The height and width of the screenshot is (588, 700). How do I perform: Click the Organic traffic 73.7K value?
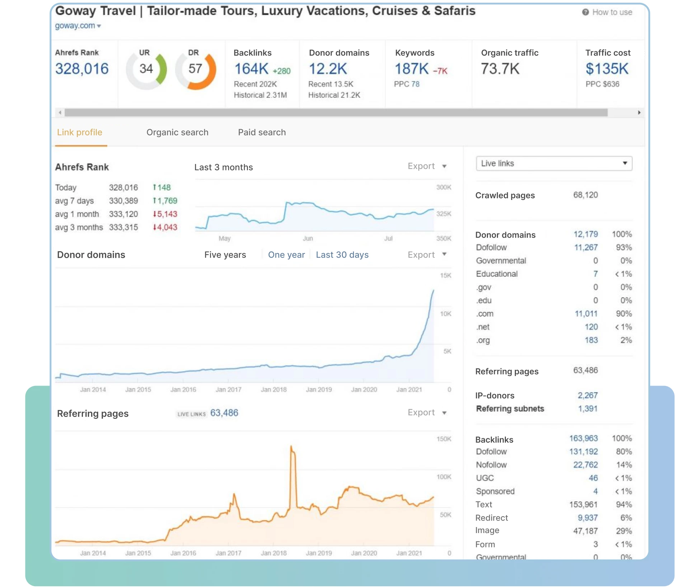click(x=500, y=69)
